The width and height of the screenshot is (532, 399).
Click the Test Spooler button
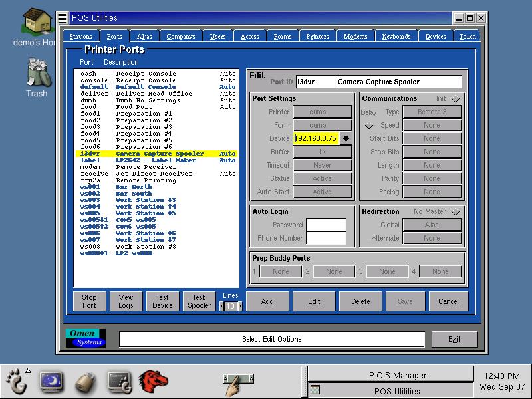199,301
